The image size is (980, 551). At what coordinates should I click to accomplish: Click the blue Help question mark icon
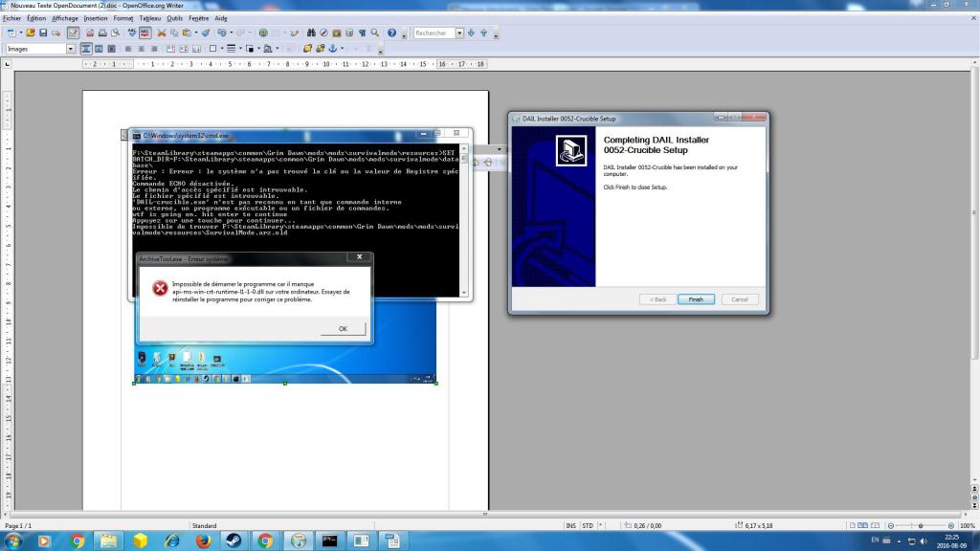click(392, 33)
